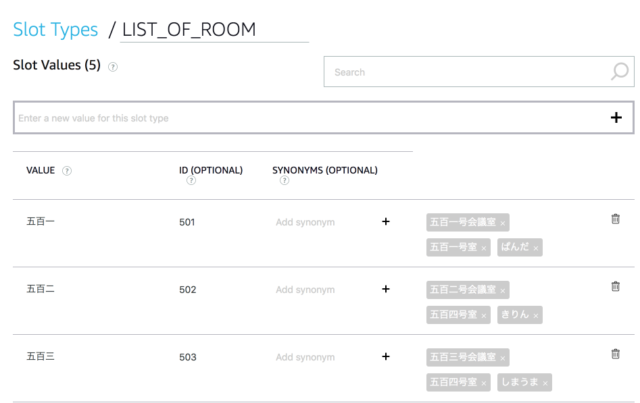Screen dimensions: 640x403
Task: Click the new slot value input field
Action: (311, 118)
